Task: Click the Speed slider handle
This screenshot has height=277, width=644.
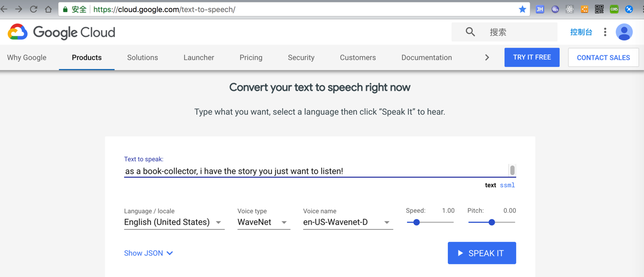Action: [417, 222]
